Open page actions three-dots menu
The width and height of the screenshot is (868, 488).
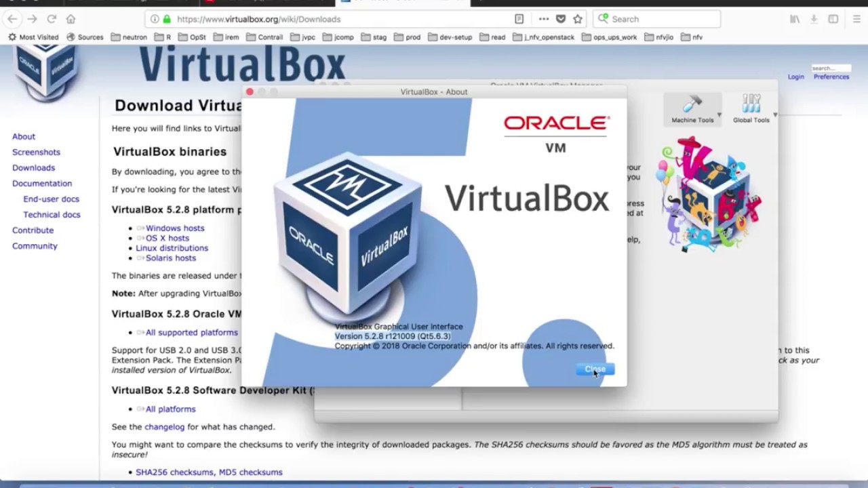point(544,19)
